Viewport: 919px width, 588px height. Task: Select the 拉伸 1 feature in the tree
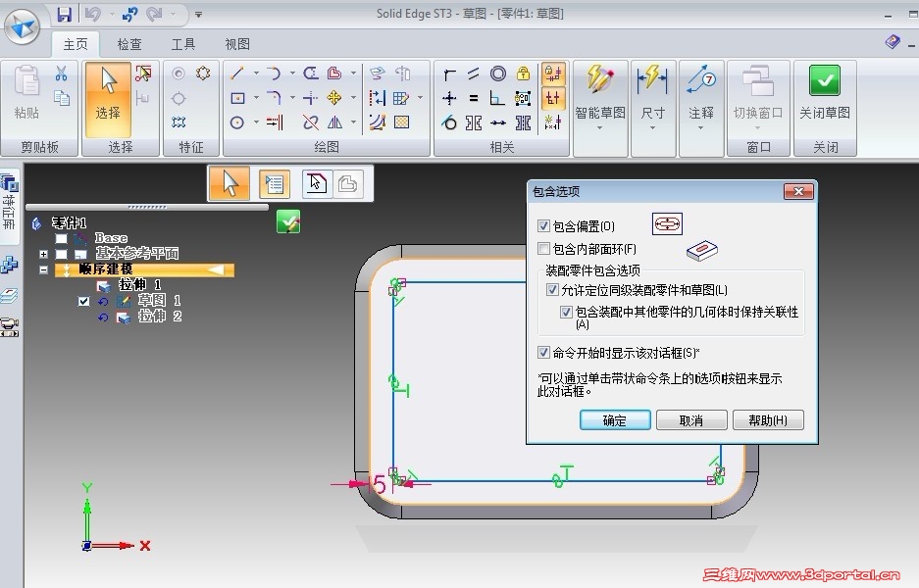(x=139, y=285)
